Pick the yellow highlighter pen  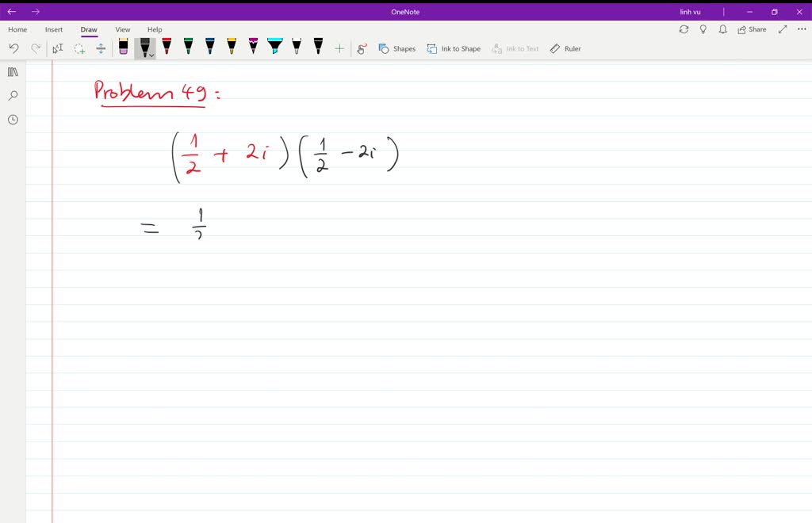coord(230,46)
